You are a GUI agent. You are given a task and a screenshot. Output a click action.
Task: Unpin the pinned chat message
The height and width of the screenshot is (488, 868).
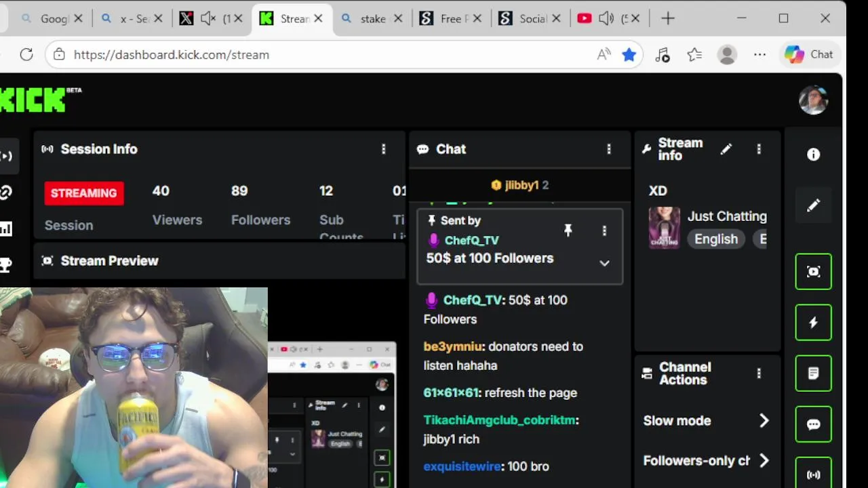click(568, 231)
